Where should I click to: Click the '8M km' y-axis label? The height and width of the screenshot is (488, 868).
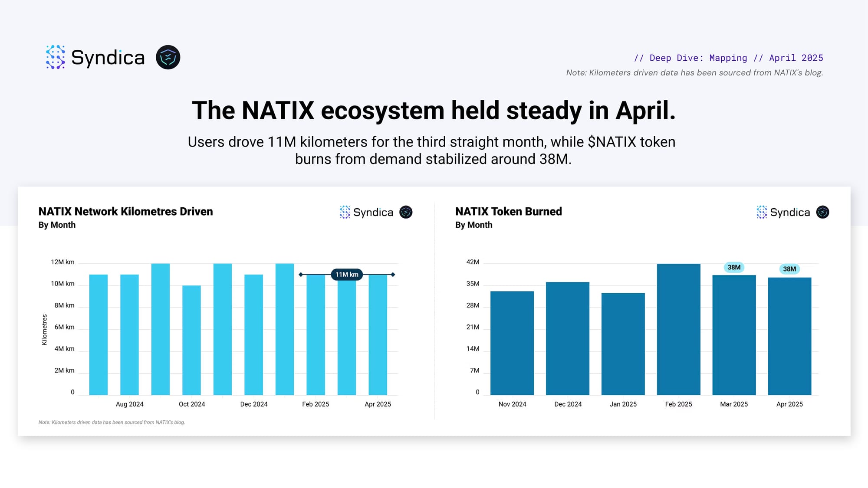[x=64, y=305]
